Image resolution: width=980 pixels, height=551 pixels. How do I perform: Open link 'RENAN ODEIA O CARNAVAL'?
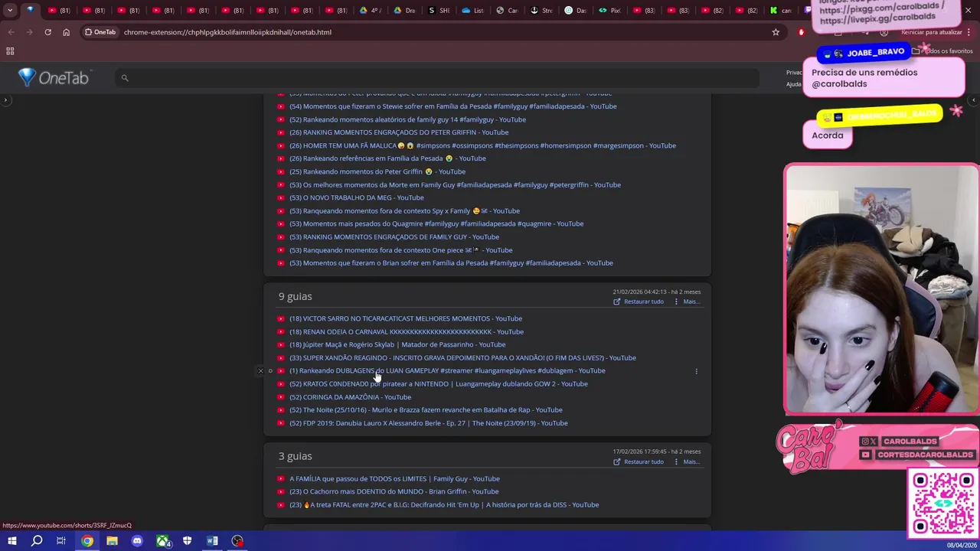[407, 332]
